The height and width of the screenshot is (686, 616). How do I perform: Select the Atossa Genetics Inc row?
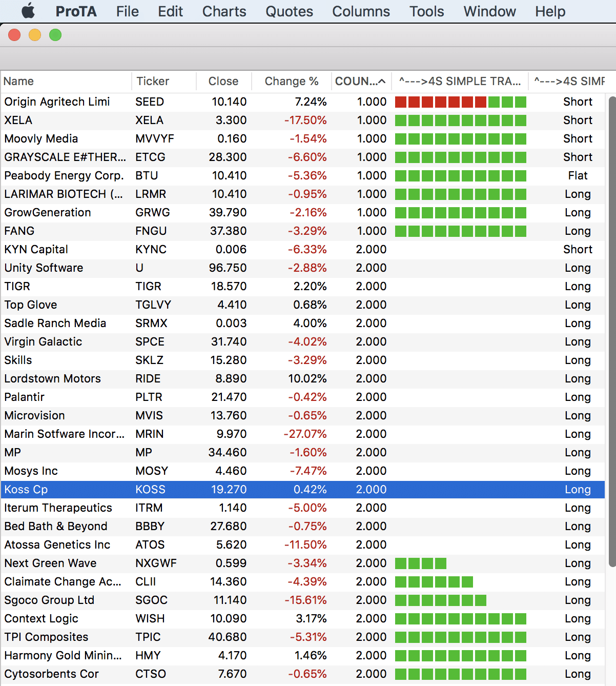tap(303, 544)
